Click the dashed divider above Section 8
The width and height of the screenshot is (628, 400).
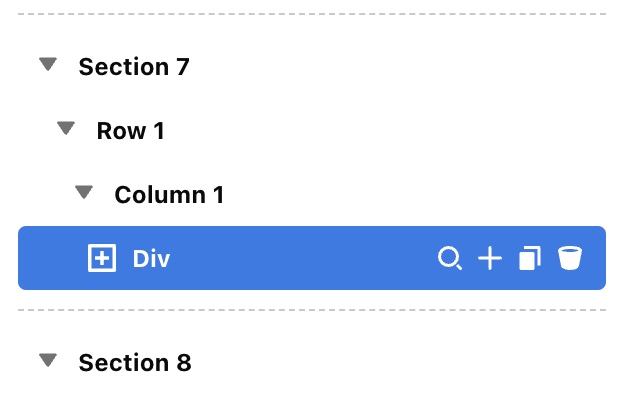[312, 310]
